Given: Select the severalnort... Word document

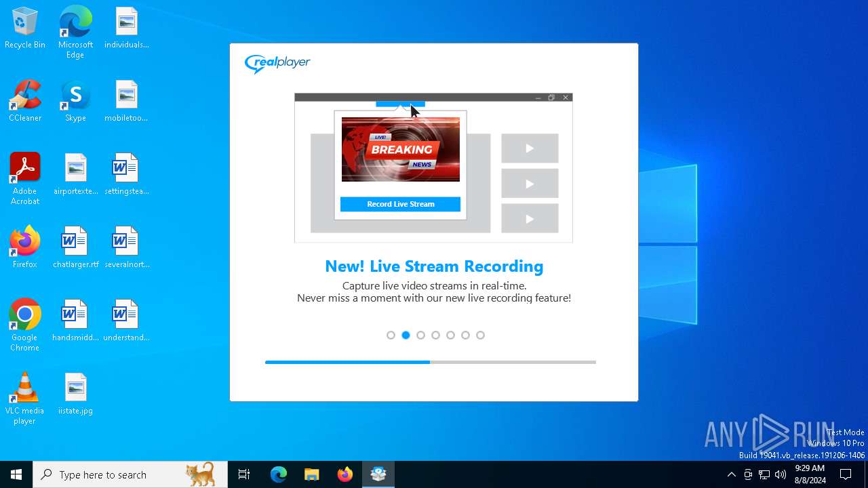Looking at the screenshot, I should coord(126,248).
